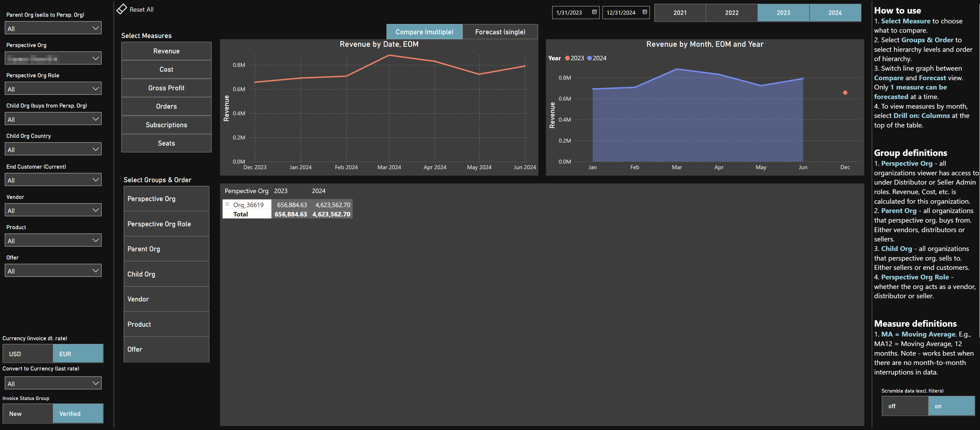Select the Orders measure
The height and width of the screenshot is (430, 980).
[x=166, y=106]
